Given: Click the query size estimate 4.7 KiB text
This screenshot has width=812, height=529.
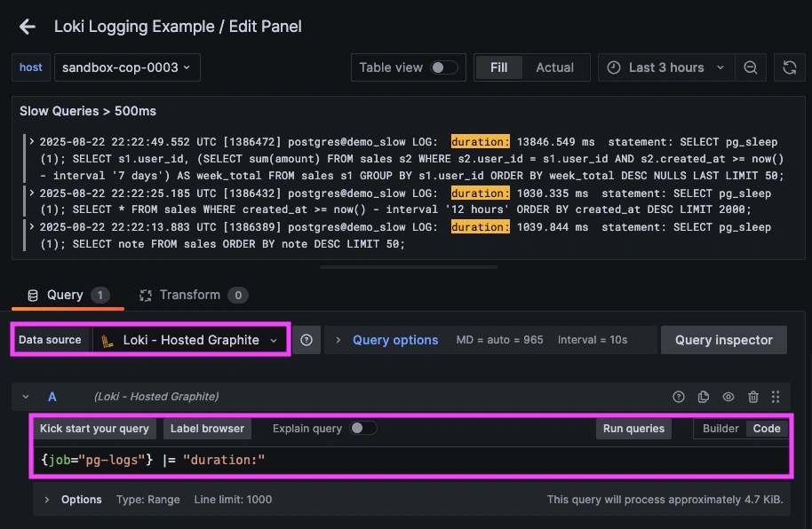Looking at the screenshot, I should pos(665,500).
